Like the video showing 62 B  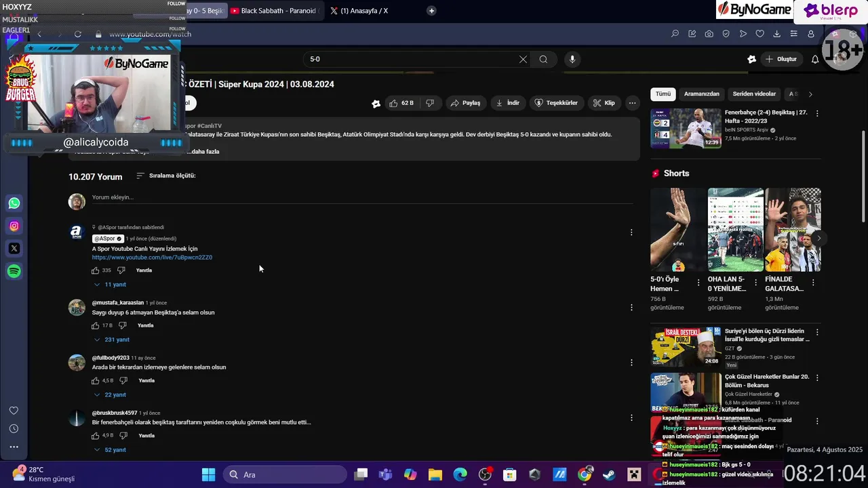click(x=401, y=103)
